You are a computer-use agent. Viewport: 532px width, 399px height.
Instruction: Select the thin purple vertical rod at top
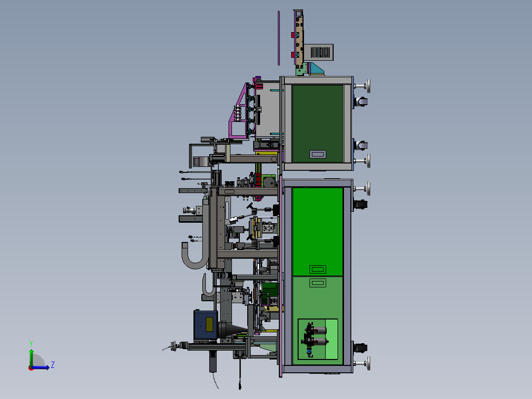(x=278, y=38)
